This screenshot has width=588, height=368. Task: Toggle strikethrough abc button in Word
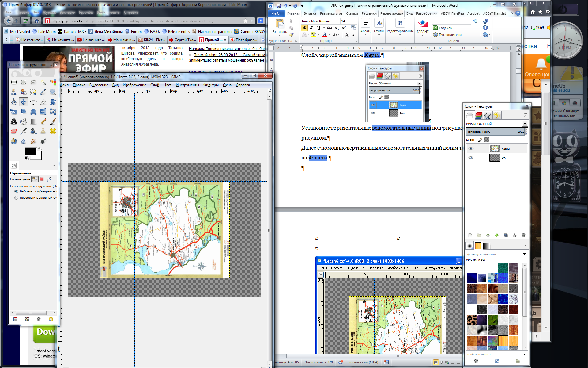(330, 28)
